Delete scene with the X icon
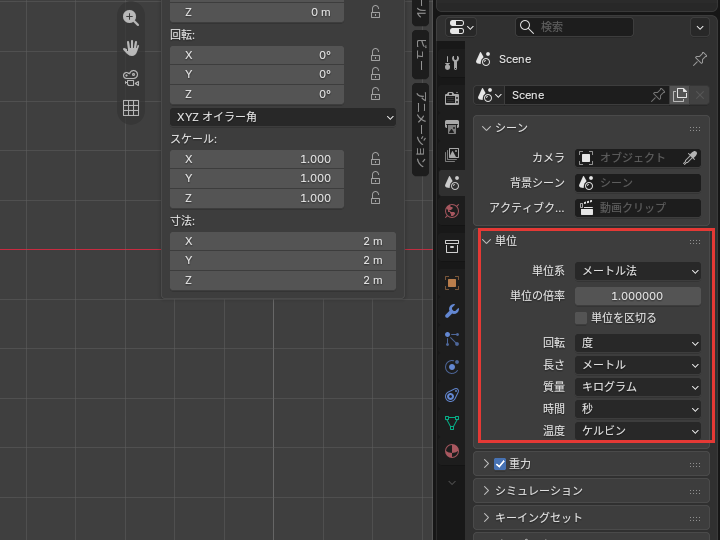This screenshot has height=540, width=720. (700, 95)
